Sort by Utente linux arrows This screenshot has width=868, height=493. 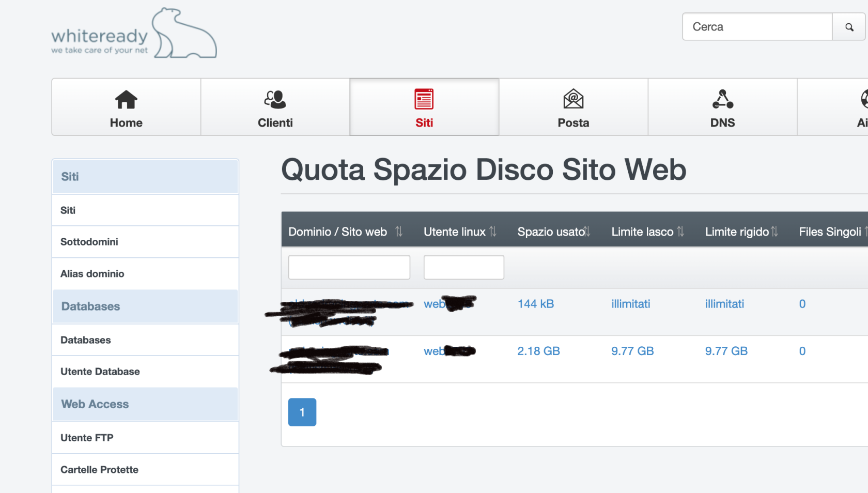coord(493,232)
